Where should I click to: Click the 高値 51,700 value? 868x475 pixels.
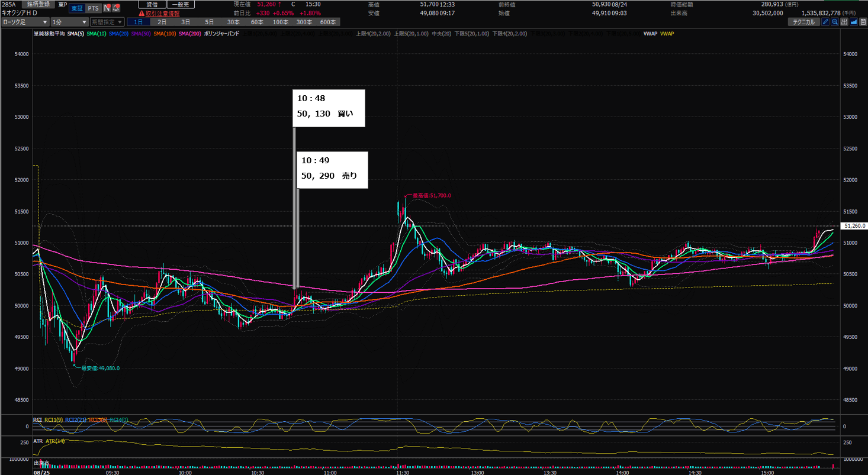click(x=430, y=4)
